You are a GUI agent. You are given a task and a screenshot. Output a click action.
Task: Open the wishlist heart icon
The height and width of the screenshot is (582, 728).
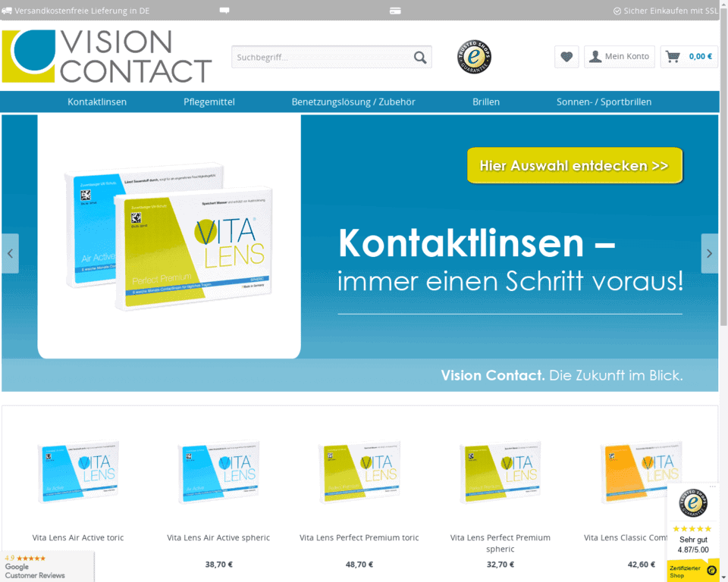[x=566, y=57]
